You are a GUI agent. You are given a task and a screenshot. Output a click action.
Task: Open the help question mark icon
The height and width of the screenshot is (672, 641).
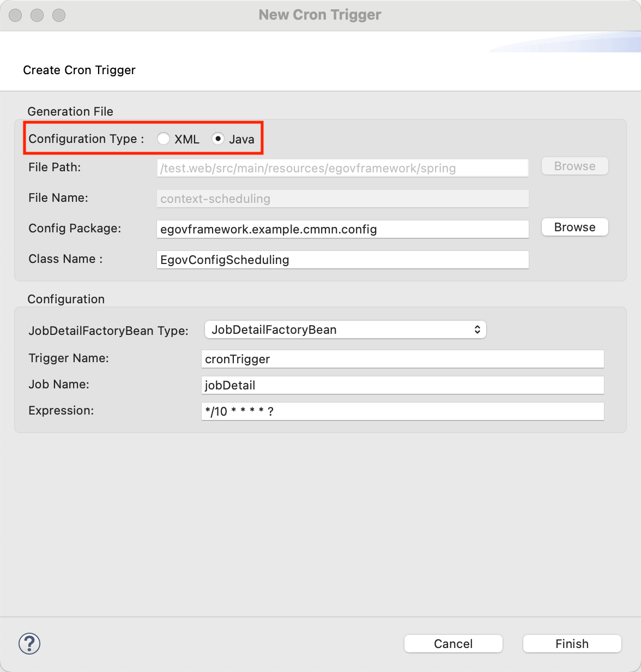(x=29, y=644)
